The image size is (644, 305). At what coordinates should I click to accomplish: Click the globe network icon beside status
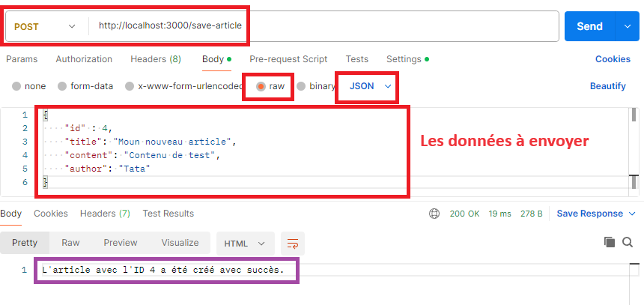pos(434,214)
